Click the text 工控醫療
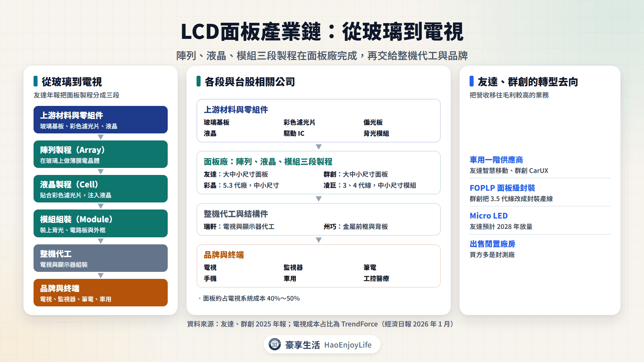The image size is (644, 362). [376, 279]
